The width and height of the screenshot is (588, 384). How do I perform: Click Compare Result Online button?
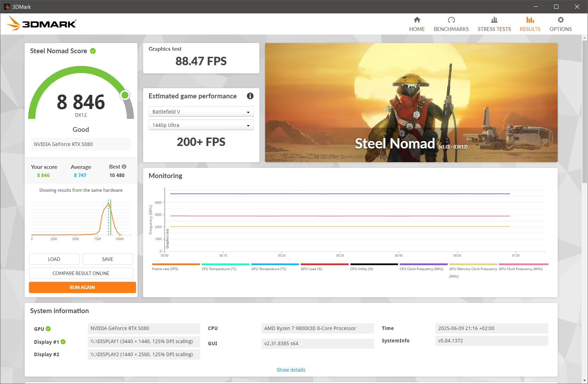click(81, 273)
